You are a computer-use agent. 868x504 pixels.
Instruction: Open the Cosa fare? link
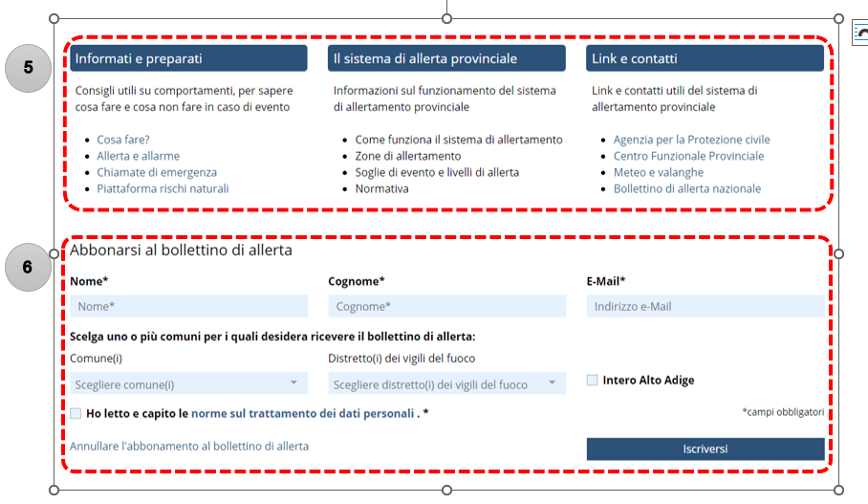(123, 140)
